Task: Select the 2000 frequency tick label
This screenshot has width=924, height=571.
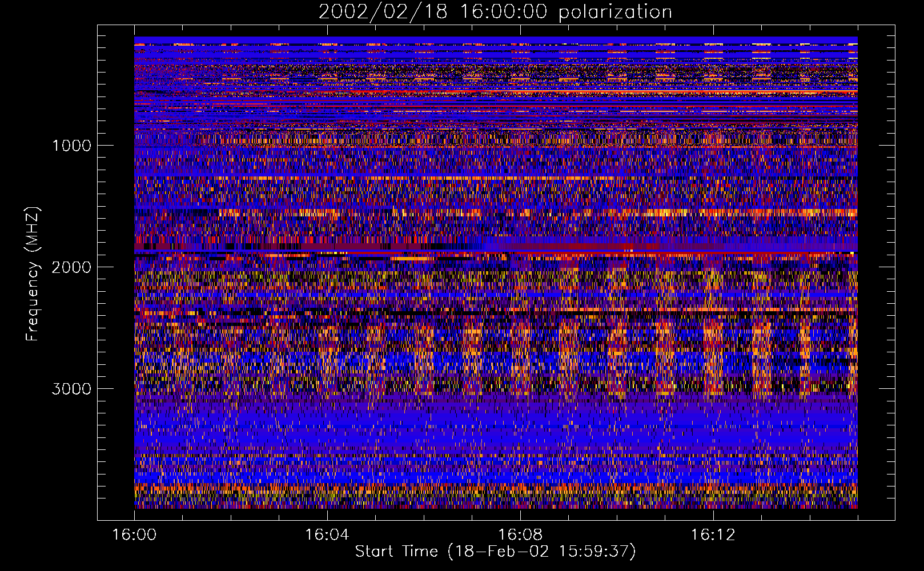Action: click(71, 267)
